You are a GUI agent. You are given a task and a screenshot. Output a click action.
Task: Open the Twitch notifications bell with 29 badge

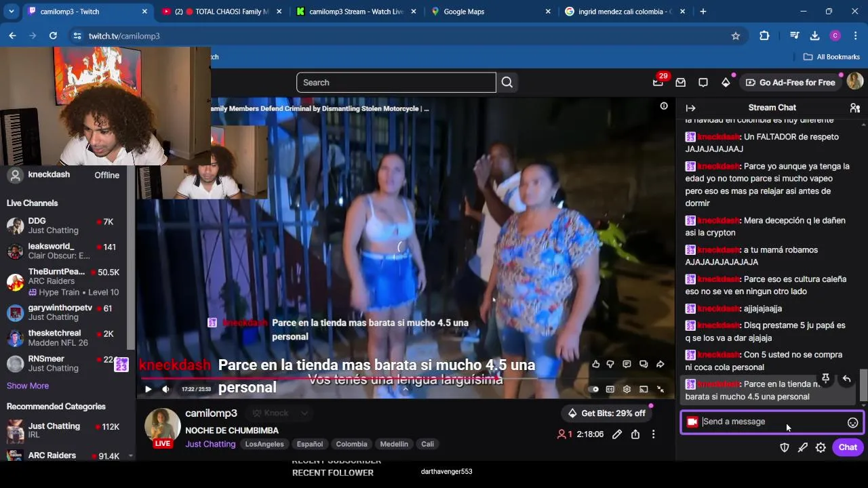pos(658,83)
